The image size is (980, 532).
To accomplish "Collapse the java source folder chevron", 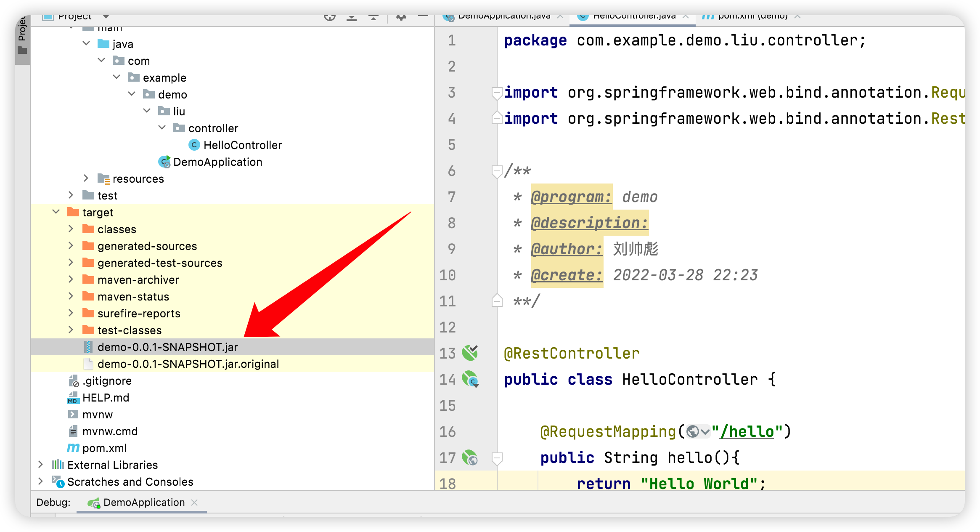I will pos(87,43).
